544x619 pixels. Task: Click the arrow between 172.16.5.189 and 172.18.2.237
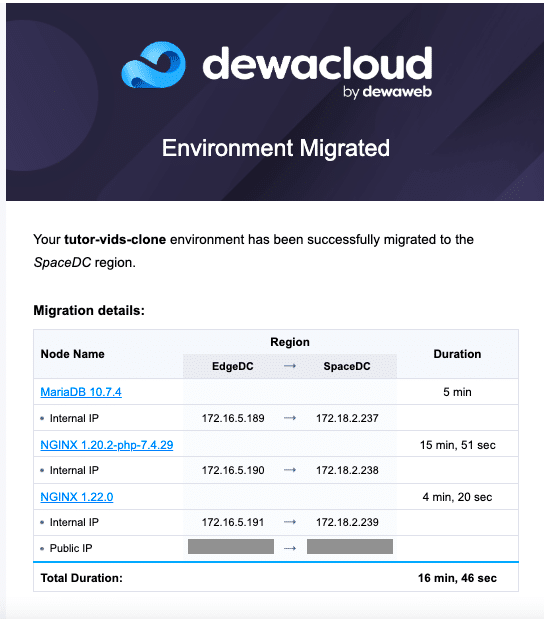pyautogui.click(x=290, y=418)
